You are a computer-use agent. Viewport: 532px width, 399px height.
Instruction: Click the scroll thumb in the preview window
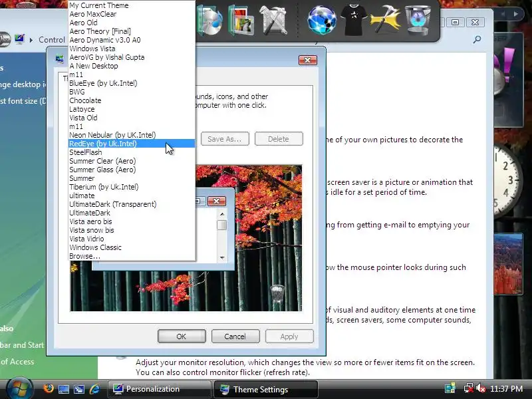[222, 225]
